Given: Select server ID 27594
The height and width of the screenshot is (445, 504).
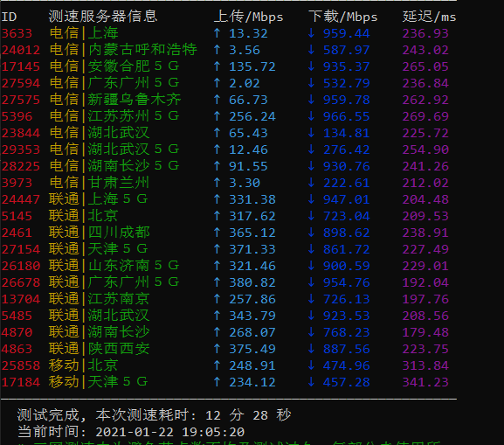Looking at the screenshot, I should 21,83.
